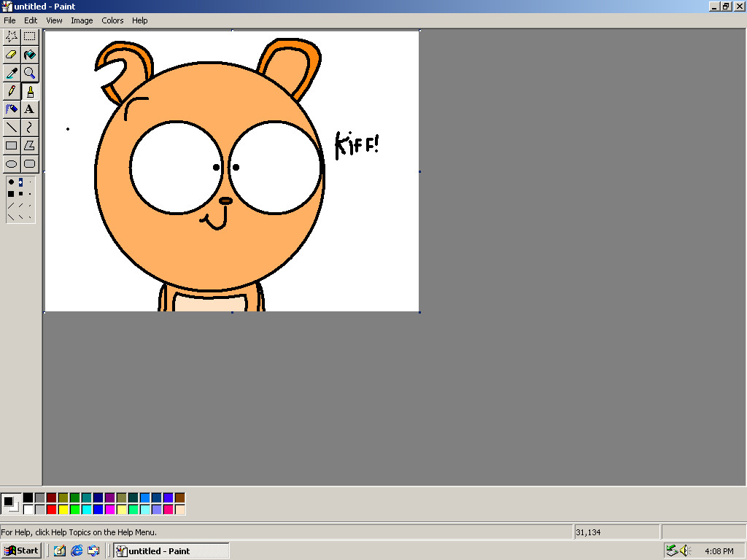Choose the lime green palette color
747x560 pixels.
[x=75, y=510]
